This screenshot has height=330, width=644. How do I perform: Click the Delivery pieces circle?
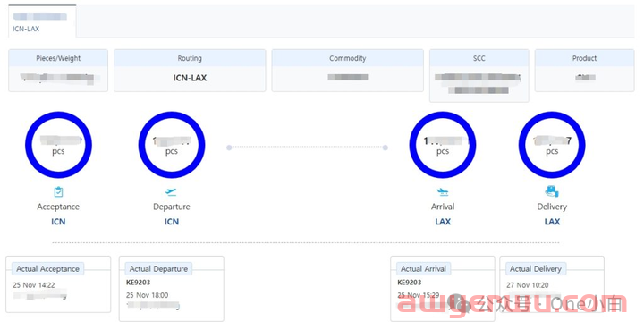coord(552,145)
